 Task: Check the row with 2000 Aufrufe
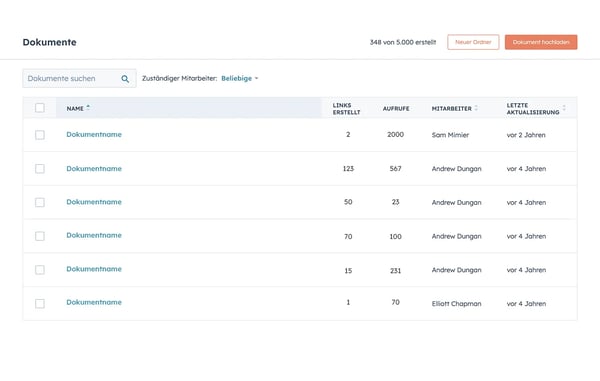(x=40, y=135)
